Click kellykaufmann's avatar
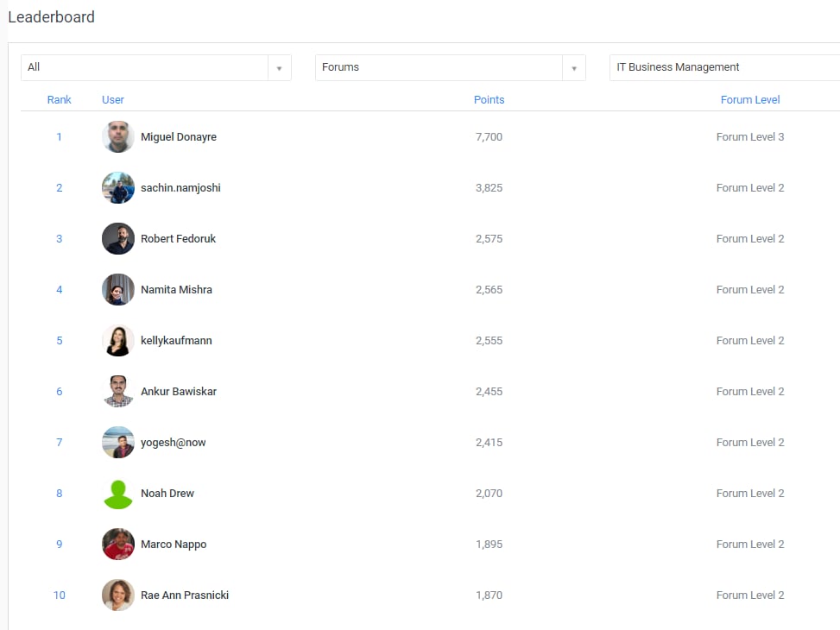The image size is (840, 630). 117,340
